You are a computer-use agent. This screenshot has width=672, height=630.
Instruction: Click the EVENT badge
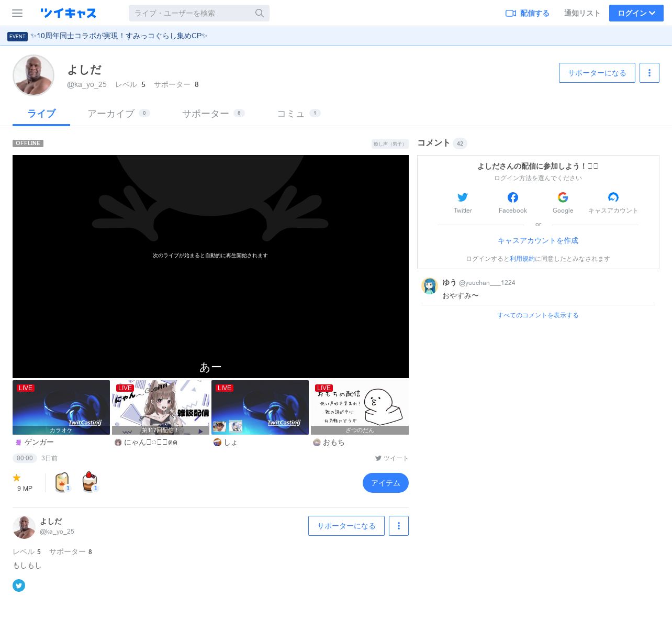[17, 36]
